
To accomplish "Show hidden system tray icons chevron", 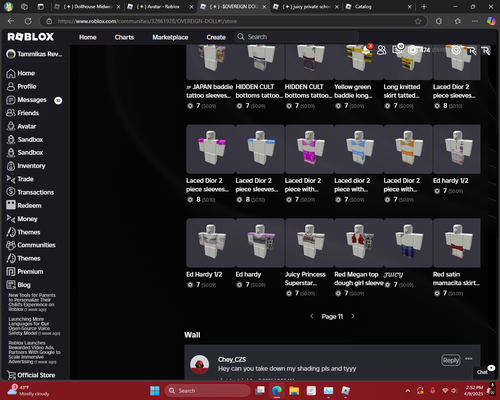I will point(408,391).
